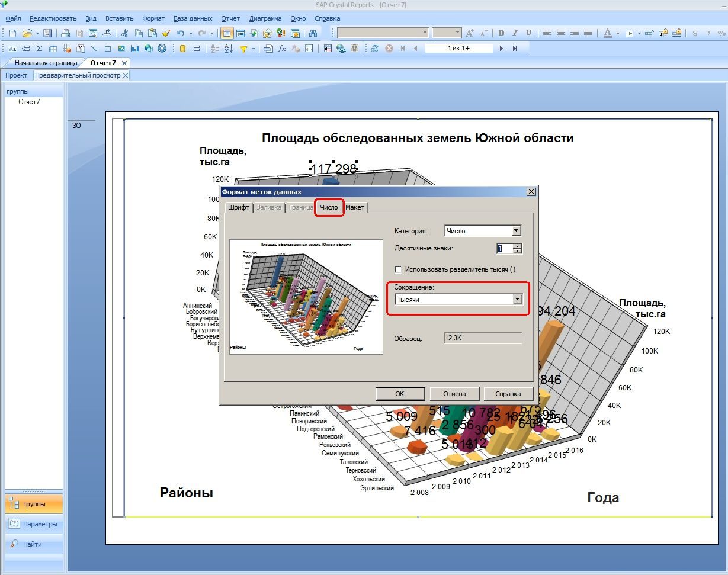Click the Find binoculars icon
728x575 pixels.
tap(314, 33)
